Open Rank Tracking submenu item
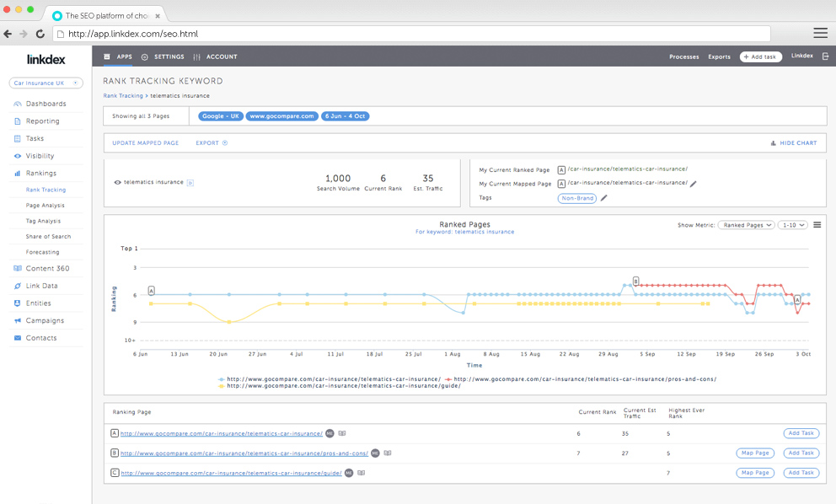This screenshot has height=504, width=836. 46,190
